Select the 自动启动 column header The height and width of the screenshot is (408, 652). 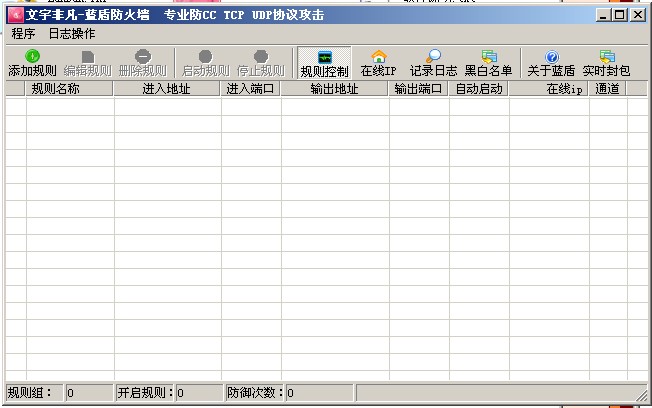478,89
